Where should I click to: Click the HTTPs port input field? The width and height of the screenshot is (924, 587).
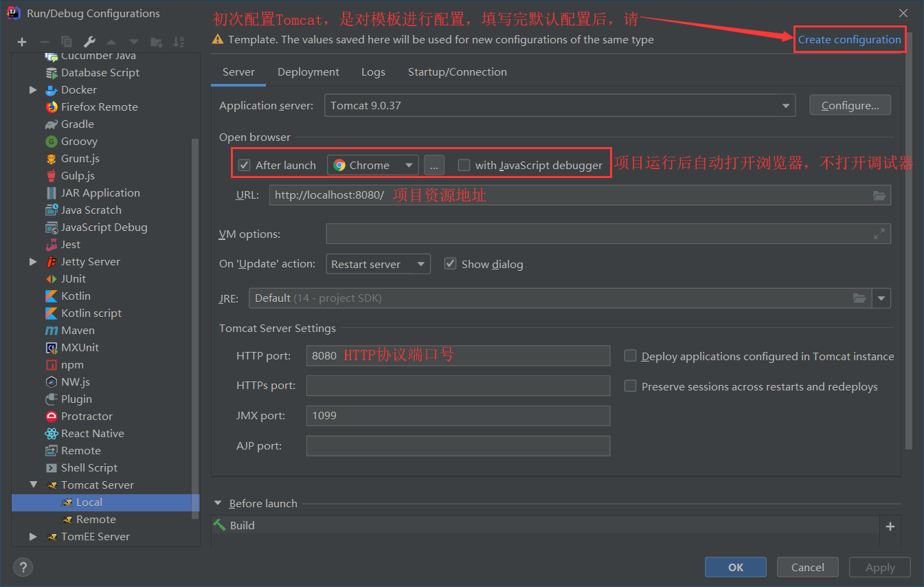458,386
